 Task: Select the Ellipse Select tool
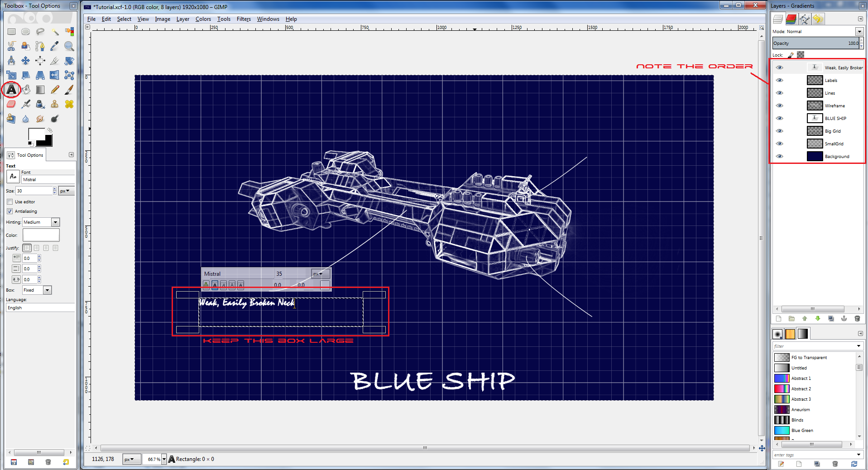(26, 32)
